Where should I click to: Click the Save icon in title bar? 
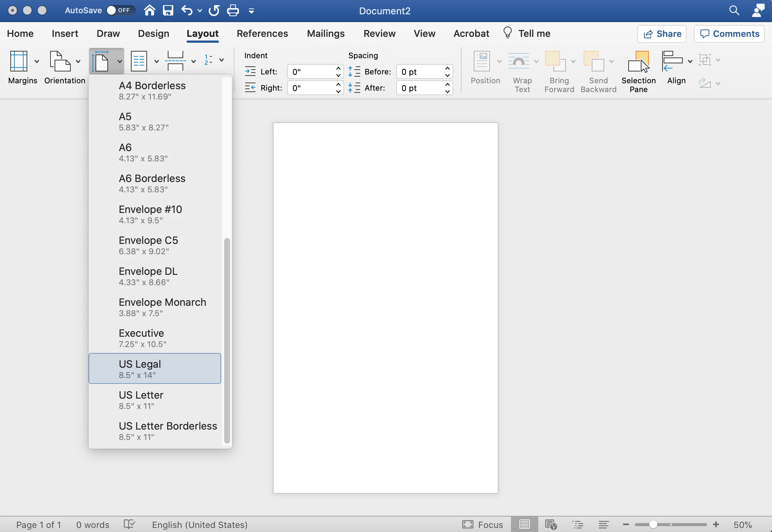click(x=168, y=11)
